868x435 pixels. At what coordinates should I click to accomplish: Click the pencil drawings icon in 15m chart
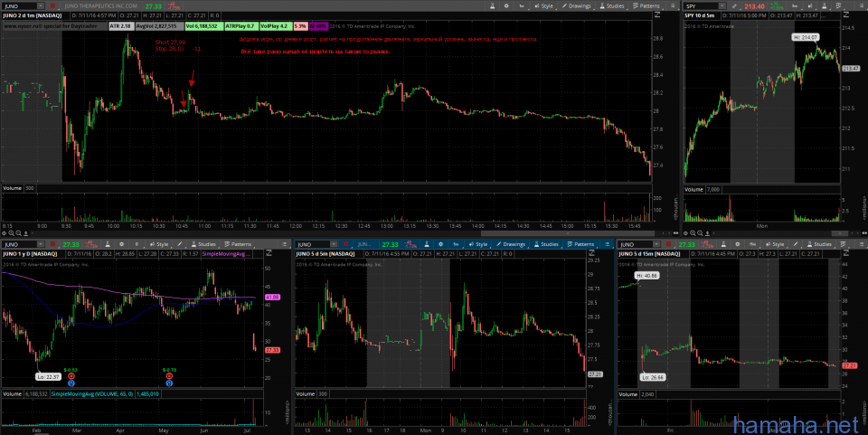coord(796,244)
